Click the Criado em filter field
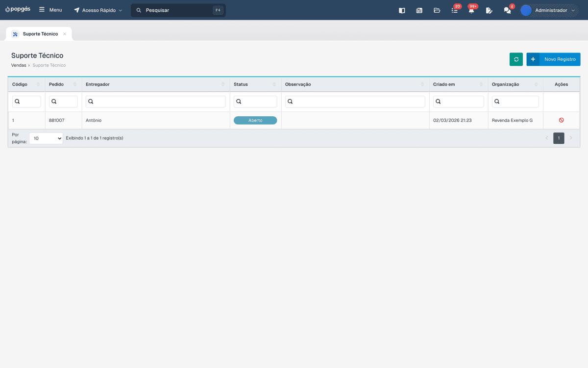The width and height of the screenshot is (588, 368). [459, 102]
